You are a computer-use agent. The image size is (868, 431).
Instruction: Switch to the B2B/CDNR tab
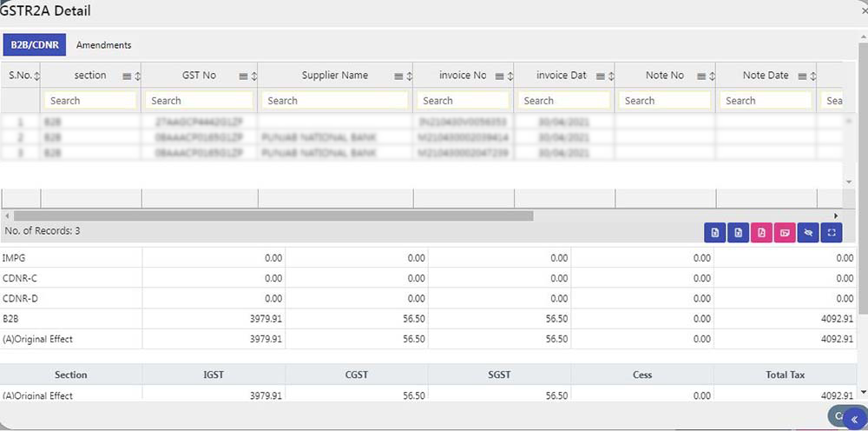click(x=34, y=44)
